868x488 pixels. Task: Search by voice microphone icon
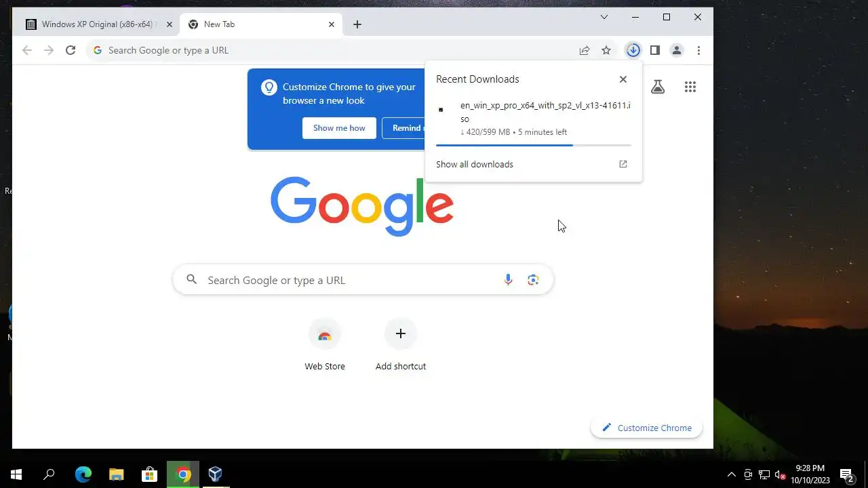click(508, 280)
